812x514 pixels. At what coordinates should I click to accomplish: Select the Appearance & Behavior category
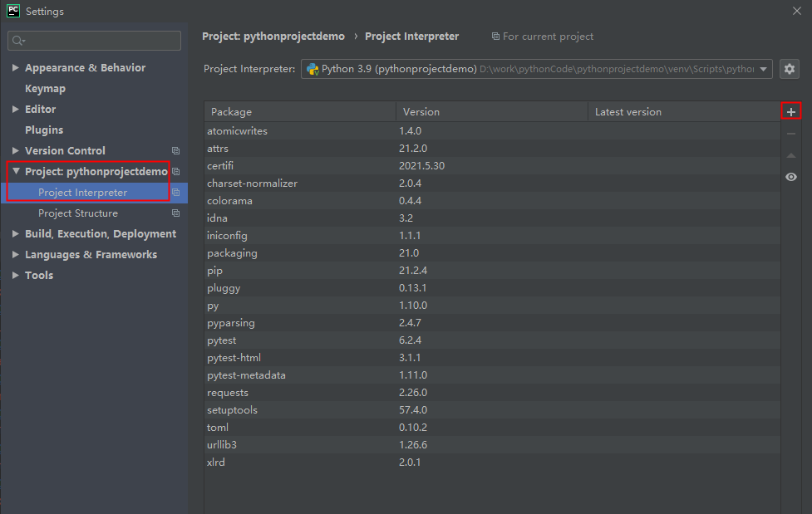pyautogui.click(x=85, y=68)
